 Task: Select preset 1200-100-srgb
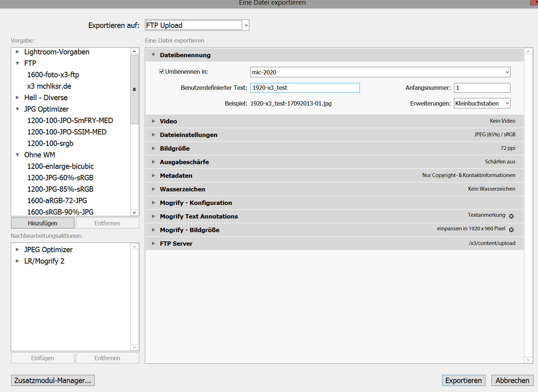tap(50, 143)
